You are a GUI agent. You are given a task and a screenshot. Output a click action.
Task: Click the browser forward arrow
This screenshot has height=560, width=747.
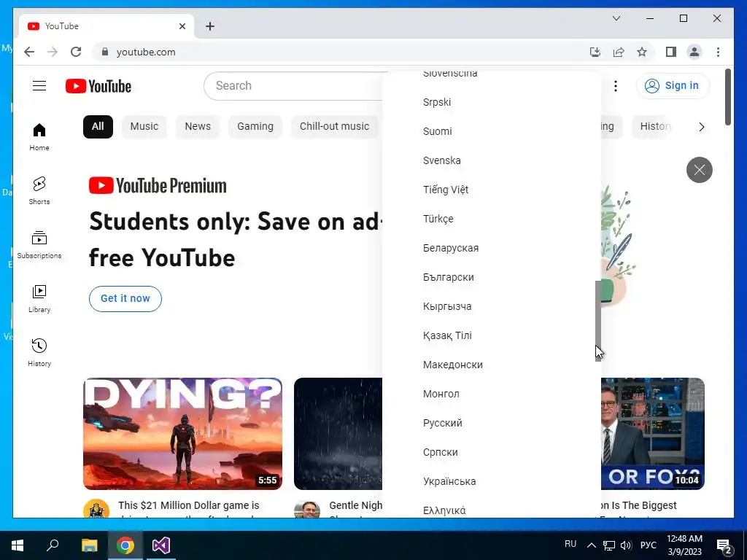53,52
